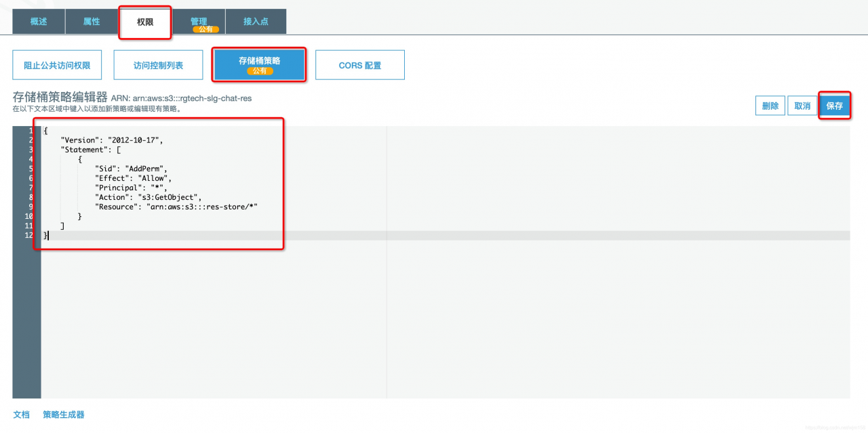Click the "Action": "s3:GetObject" line

tap(149, 197)
